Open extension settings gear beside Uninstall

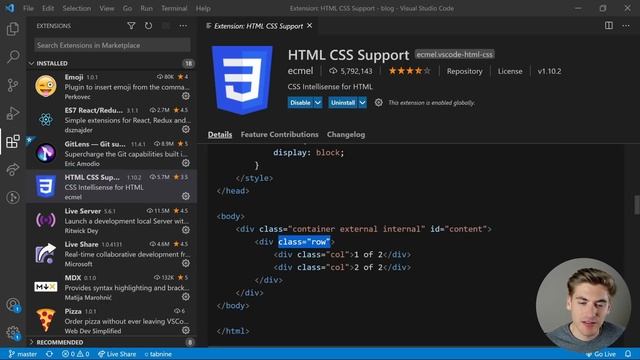379,102
